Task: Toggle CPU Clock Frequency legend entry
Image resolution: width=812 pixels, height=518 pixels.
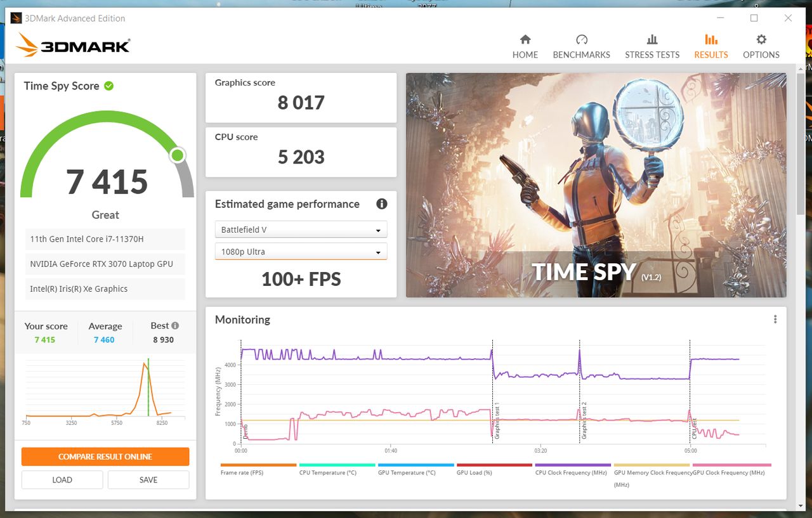Action: point(573,469)
